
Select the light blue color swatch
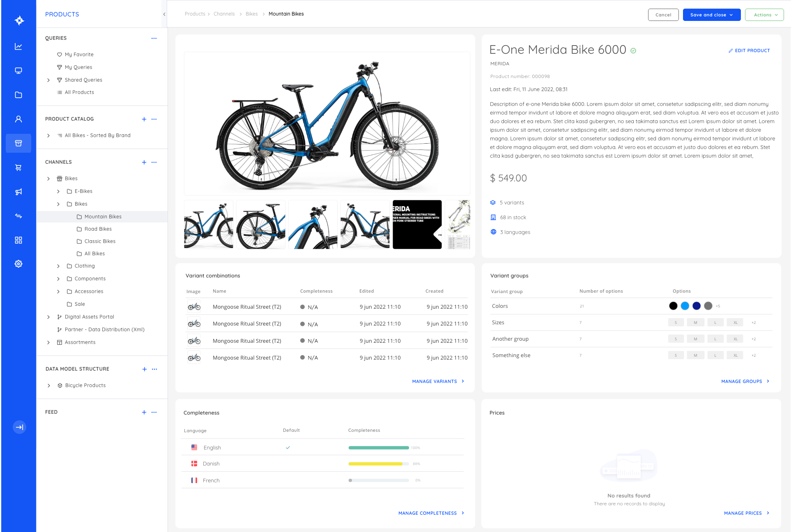pos(685,306)
